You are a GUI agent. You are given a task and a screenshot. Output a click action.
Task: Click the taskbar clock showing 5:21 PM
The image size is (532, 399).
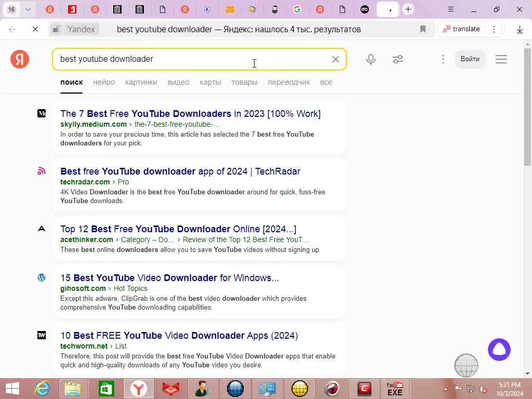(x=510, y=389)
